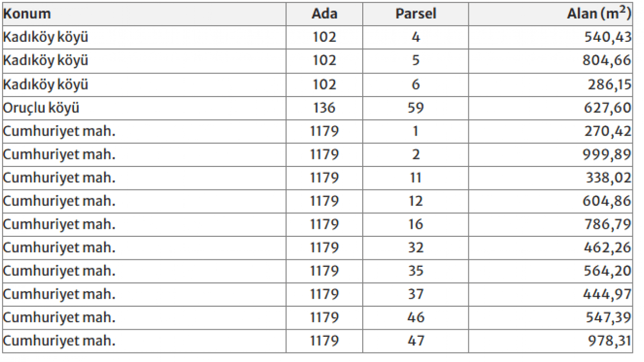644x362 pixels.
Task: Select the area value 547,39
Action: coord(608,318)
